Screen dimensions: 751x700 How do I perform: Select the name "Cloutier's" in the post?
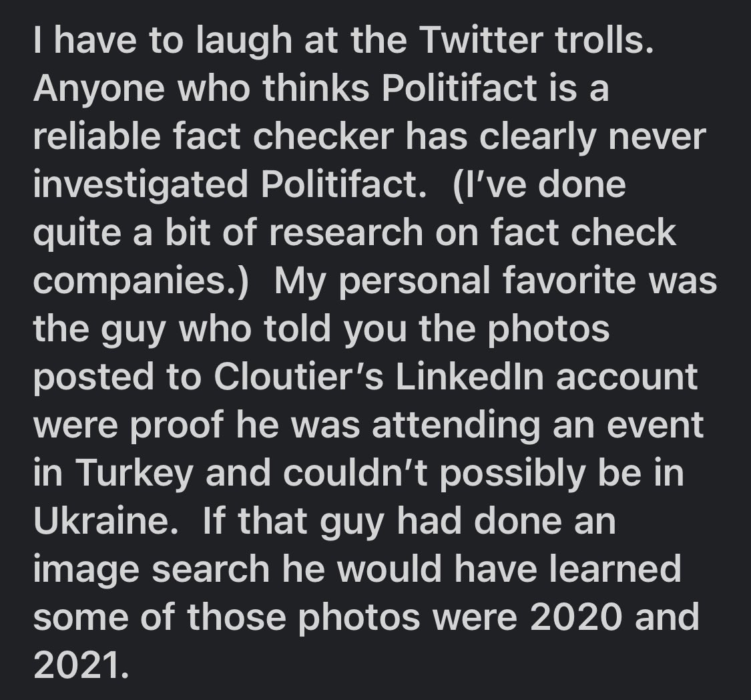tap(298, 375)
